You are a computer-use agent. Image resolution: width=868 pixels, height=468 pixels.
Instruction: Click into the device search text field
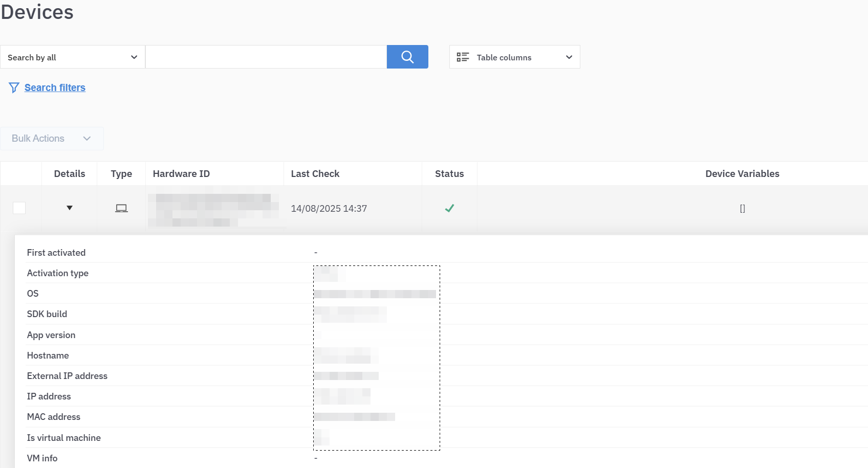[266, 57]
